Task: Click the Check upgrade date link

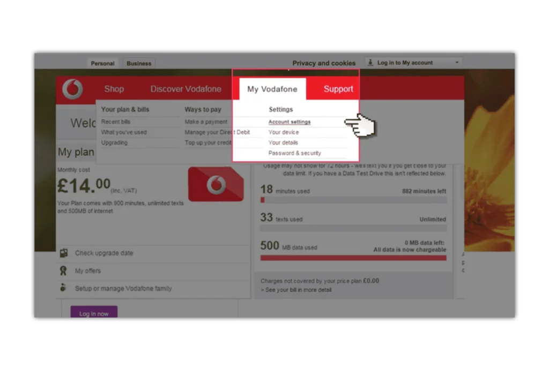Action: 104,253
